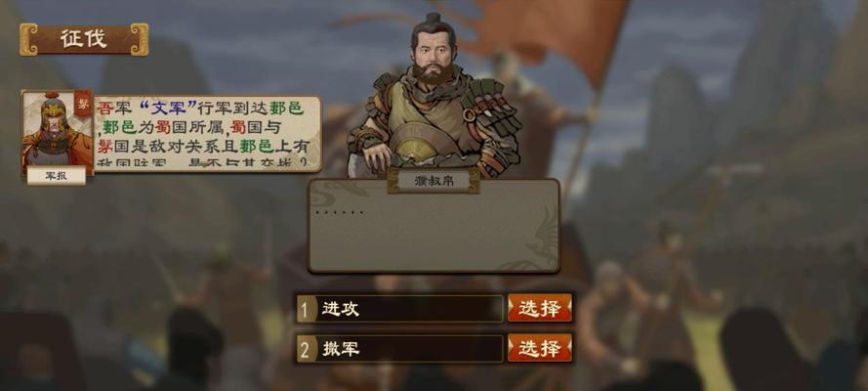Click the red faction badge on the general's portrait

pos(83,105)
